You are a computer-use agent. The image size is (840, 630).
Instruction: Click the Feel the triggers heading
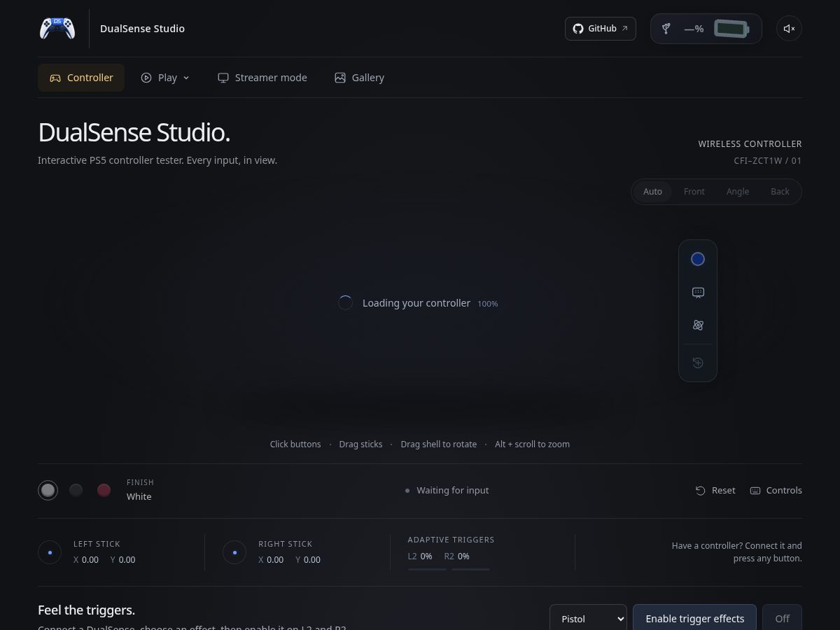pos(86,610)
